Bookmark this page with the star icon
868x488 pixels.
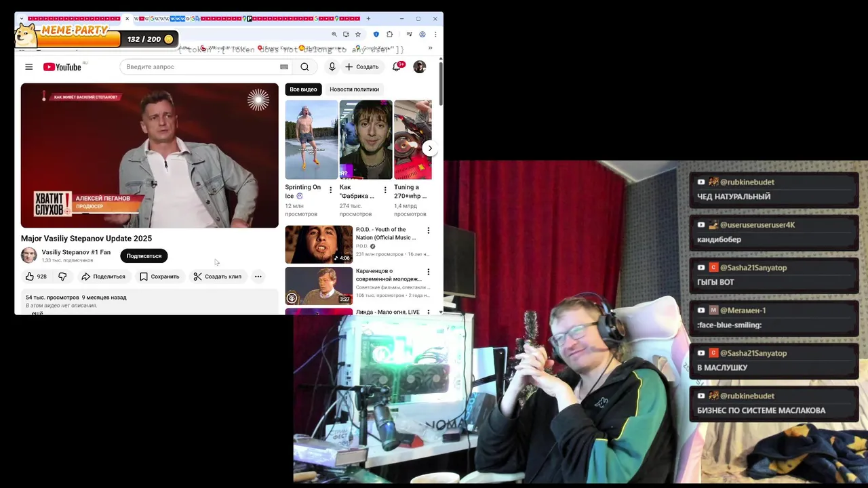[358, 34]
